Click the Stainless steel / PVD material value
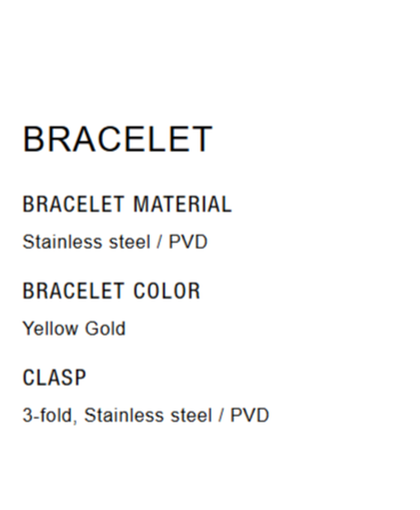 tap(115, 242)
